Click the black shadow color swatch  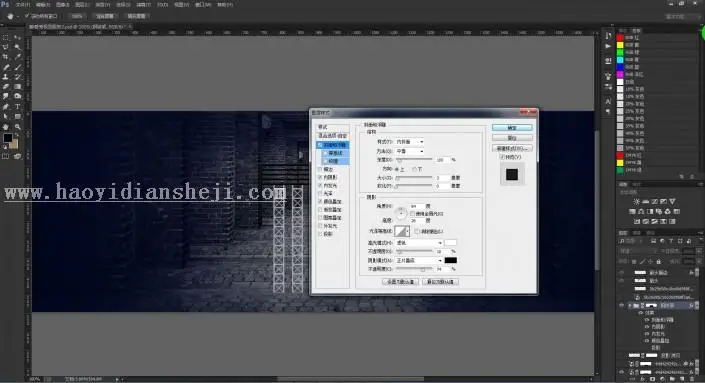click(451, 260)
